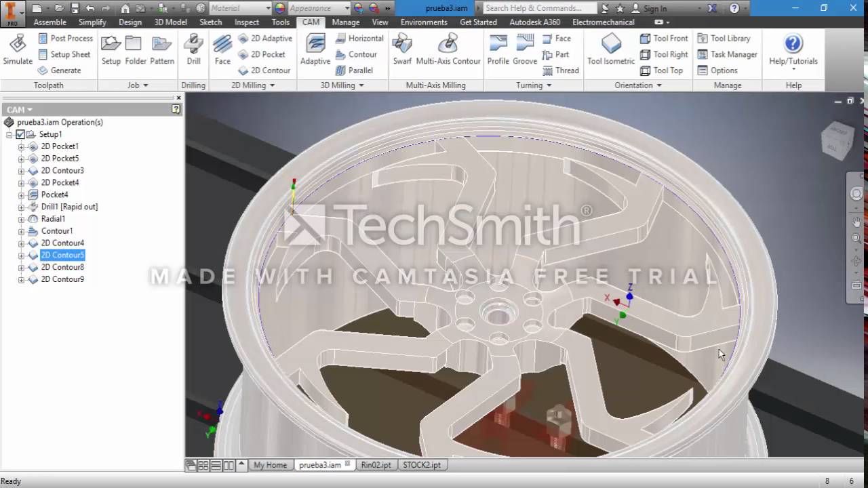This screenshot has width=868, height=488.
Task: Select Turning Thread operation
Action: click(x=561, y=70)
